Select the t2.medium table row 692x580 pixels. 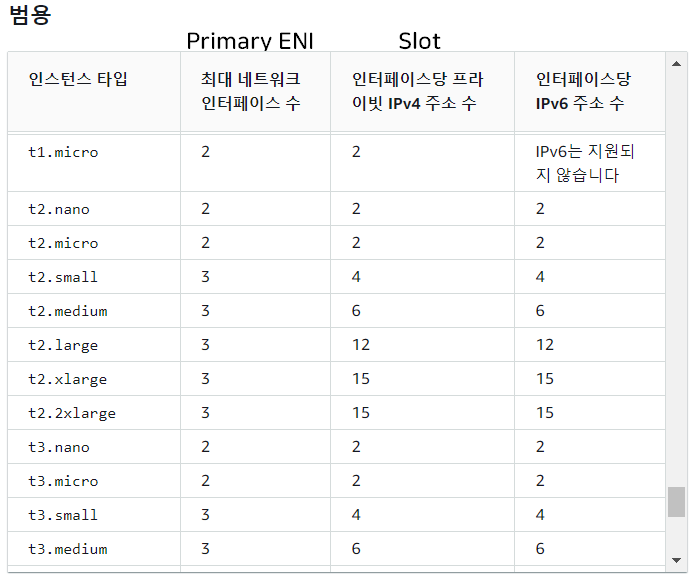tap(336, 311)
